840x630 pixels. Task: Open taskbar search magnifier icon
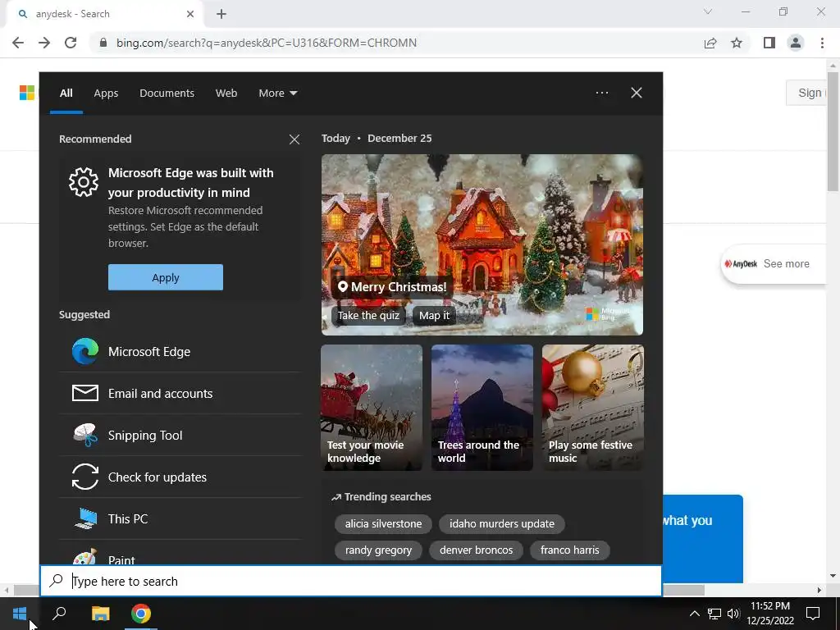click(59, 614)
